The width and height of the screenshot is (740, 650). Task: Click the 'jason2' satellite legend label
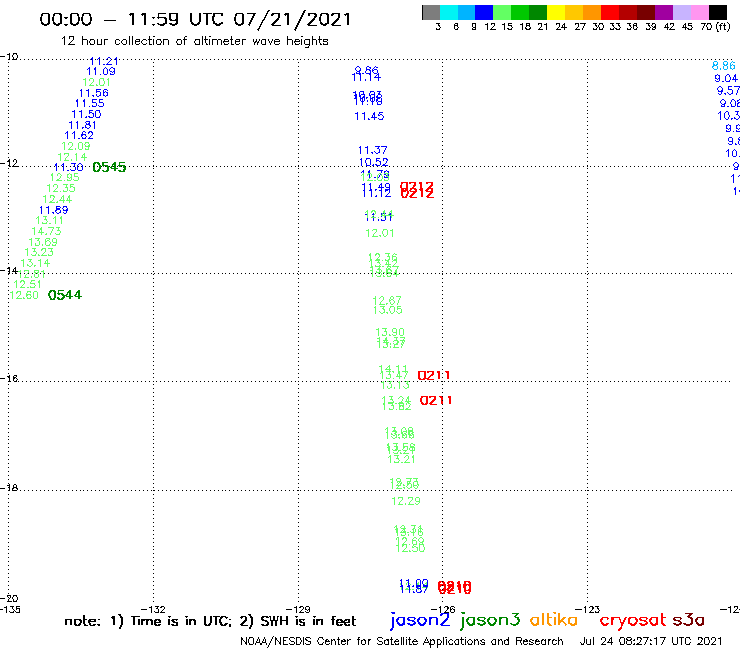(420, 620)
